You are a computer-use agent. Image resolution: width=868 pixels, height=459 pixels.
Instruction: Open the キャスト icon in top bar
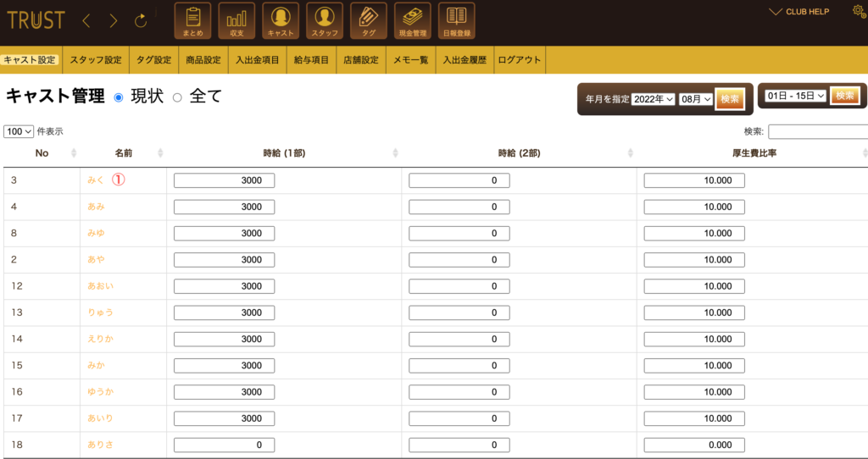(281, 21)
